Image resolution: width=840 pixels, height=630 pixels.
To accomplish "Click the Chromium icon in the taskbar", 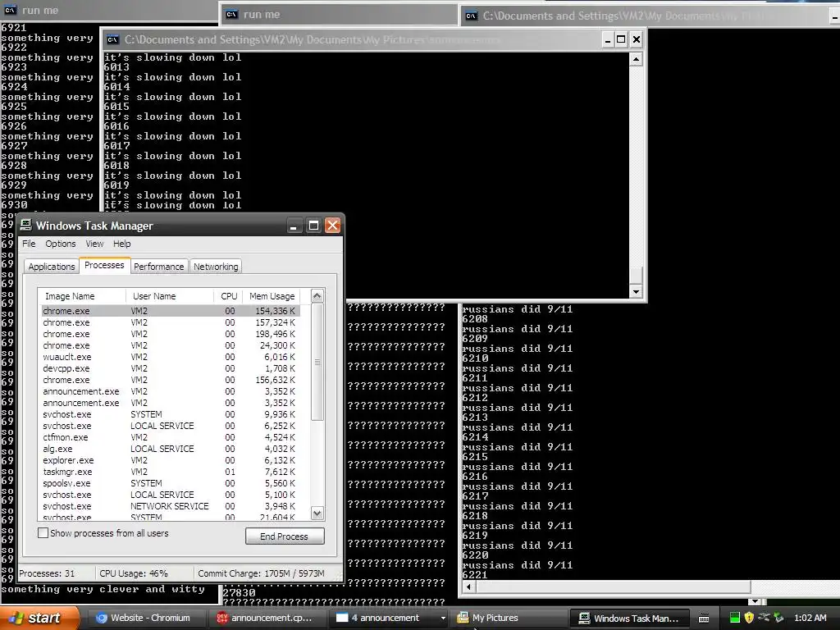I will (x=101, y=618).
